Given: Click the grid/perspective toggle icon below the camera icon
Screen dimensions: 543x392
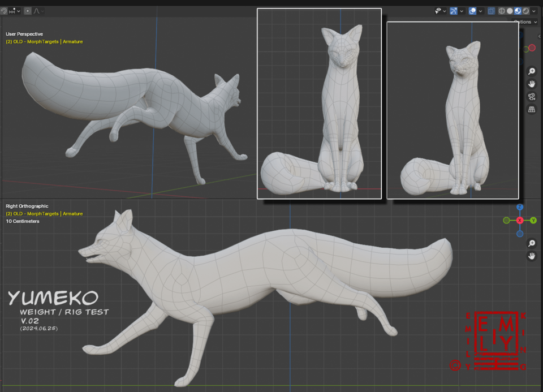Looking at the screenshot, I should (531, 109).
